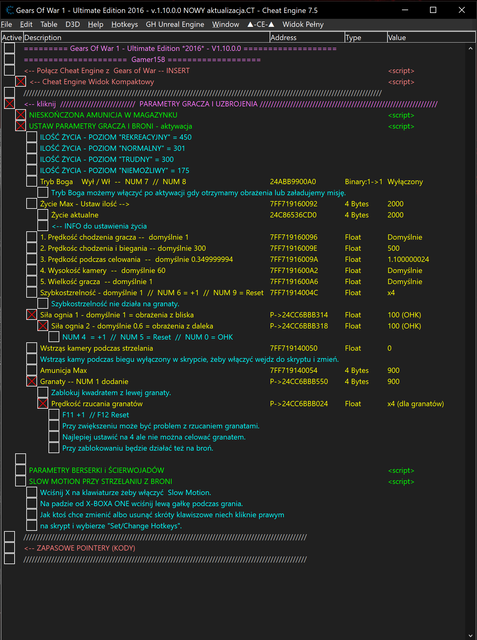Disable NIESKOŃCZONA AMUNICJA W MAGAZYNKU script
The width and height of the screenshot is (477, 640).
point(20,115)
